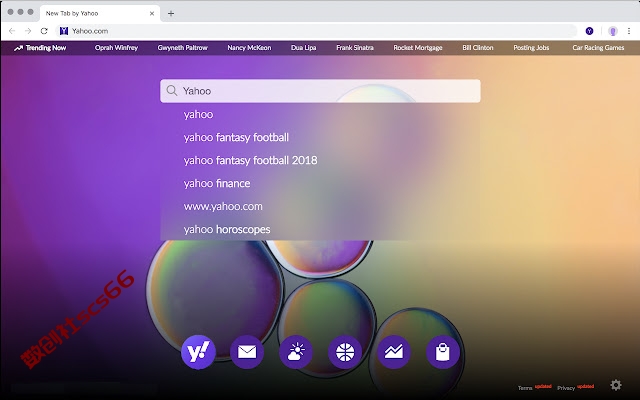Screen dimensions: 640x400
Task: Click the search magnifier icon
Action: click(x=172, y=91)
